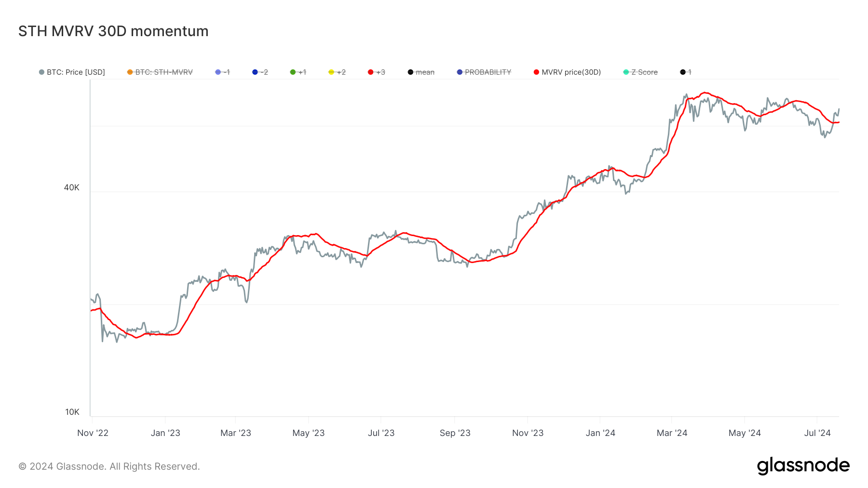Select the Jul '23 x-axis label
Screen dimensions: 868x488
[x=381, y=433]
